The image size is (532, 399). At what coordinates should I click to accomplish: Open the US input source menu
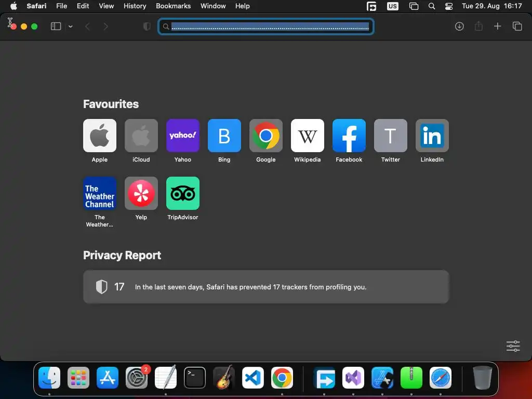[393, 6]
